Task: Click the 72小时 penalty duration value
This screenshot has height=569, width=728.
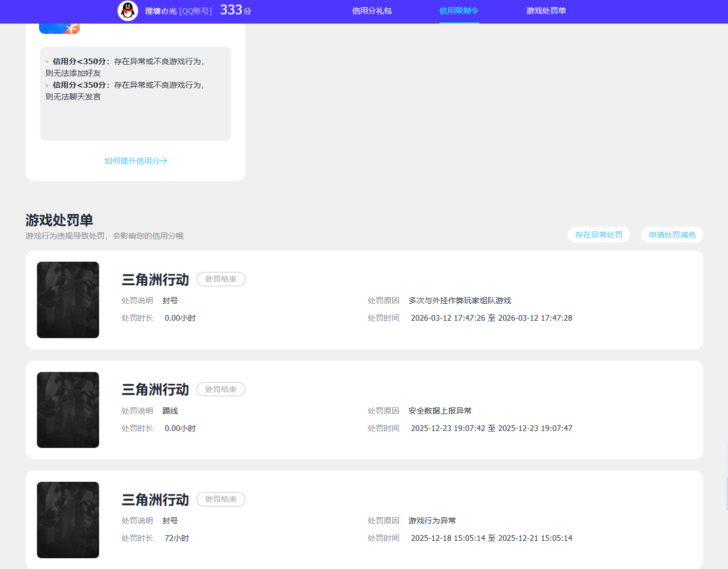Action: 177,538
